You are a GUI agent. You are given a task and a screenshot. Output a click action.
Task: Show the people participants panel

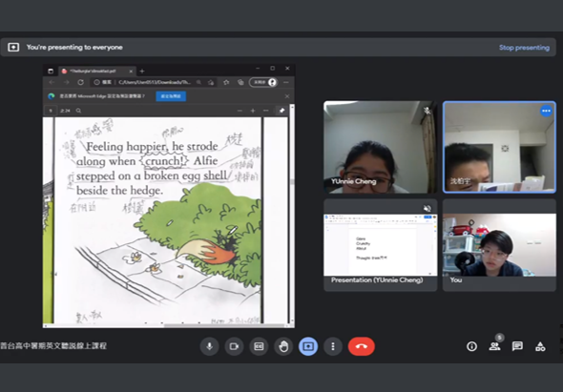[x=494, y=346]
